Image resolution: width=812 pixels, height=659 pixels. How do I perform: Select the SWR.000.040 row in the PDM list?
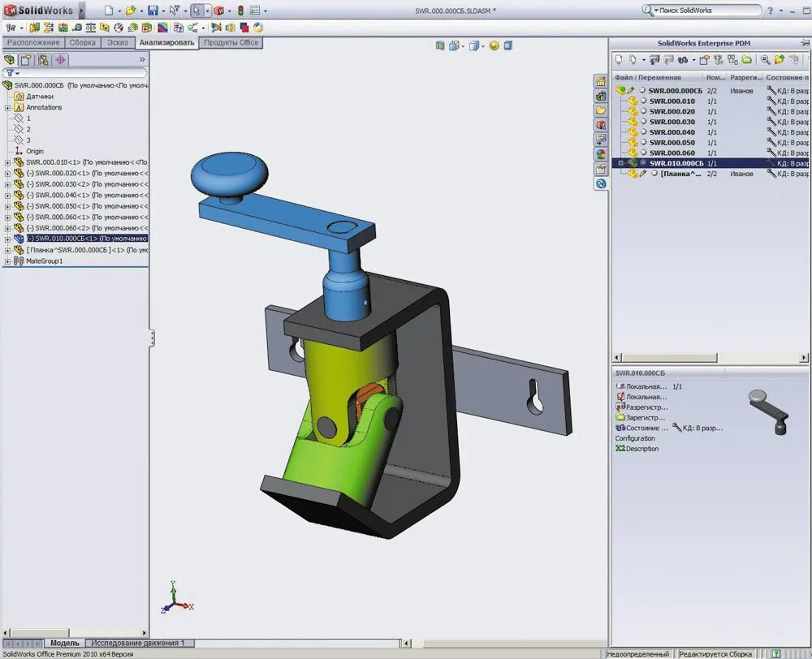tap(710, 132)
